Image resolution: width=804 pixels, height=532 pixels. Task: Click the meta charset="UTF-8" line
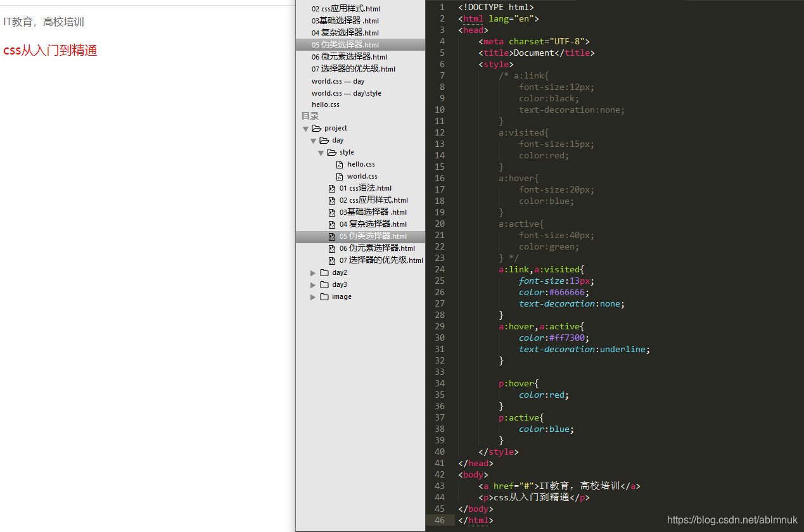[534, 41]
